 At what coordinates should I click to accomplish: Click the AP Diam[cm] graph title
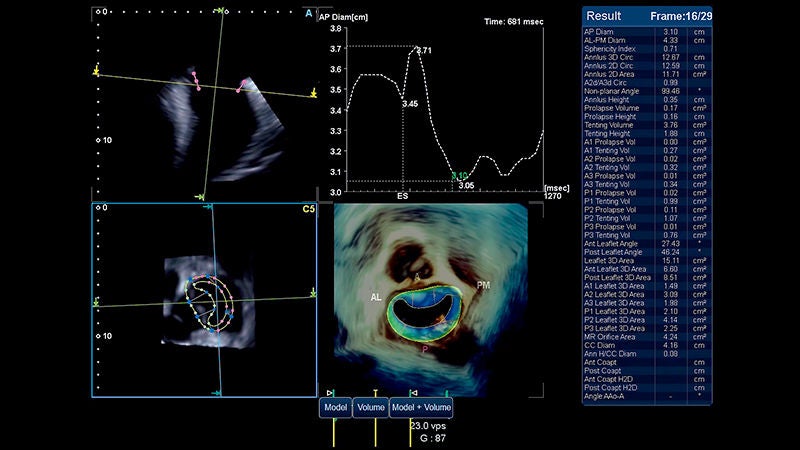click(x=343, y=17)
